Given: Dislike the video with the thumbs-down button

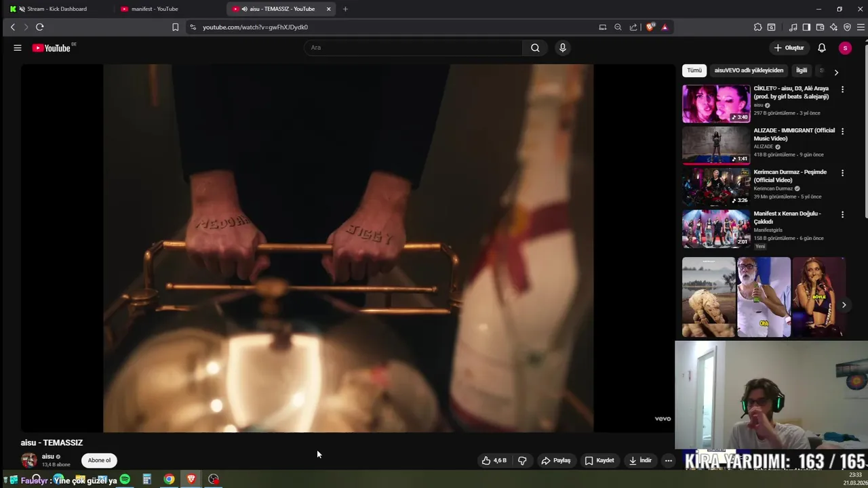Looking at the screenshot, I should (522, 461).
